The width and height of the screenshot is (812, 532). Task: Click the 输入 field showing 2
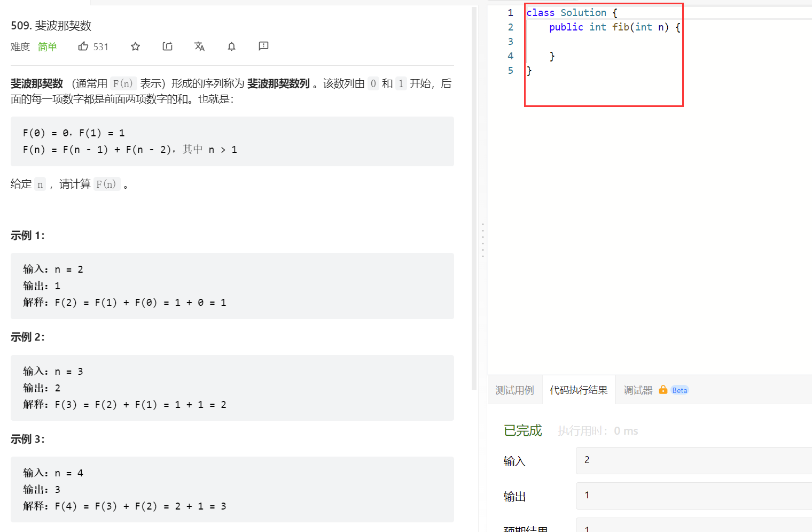point(694,460)
